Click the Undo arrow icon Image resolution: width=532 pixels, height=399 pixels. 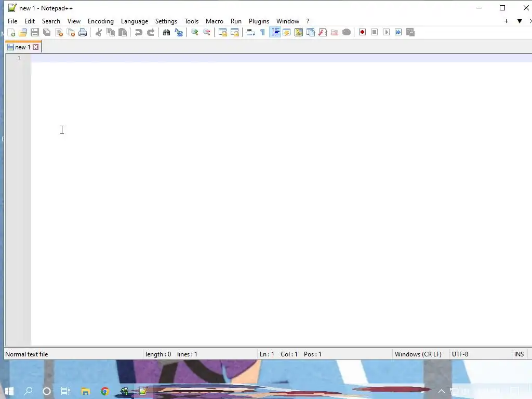[x=138, y=33]
